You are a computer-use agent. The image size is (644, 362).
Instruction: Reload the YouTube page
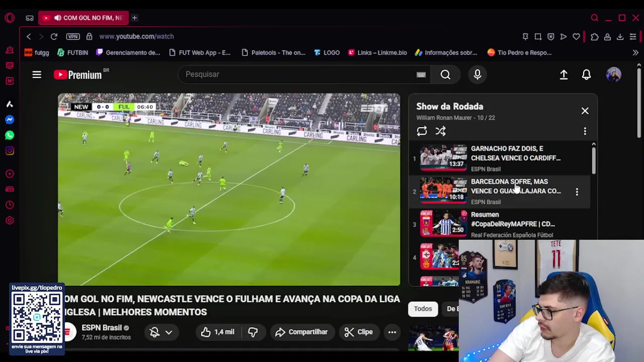point(54,36)
